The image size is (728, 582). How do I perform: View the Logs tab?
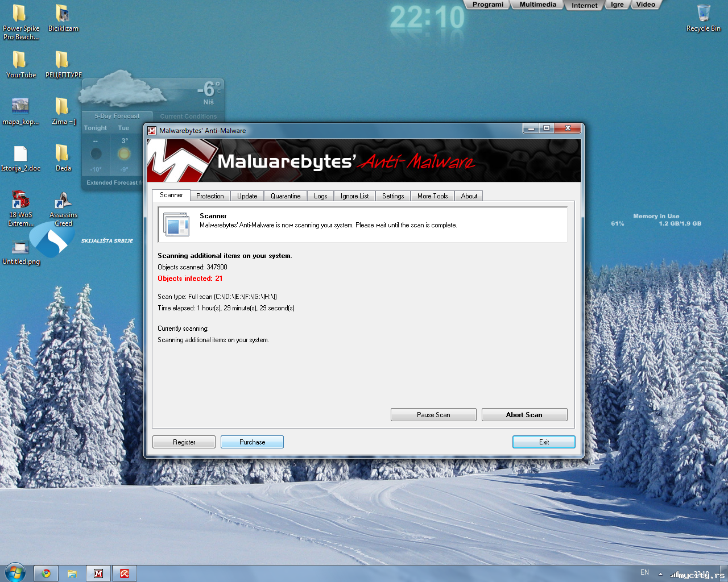point(321,196)
